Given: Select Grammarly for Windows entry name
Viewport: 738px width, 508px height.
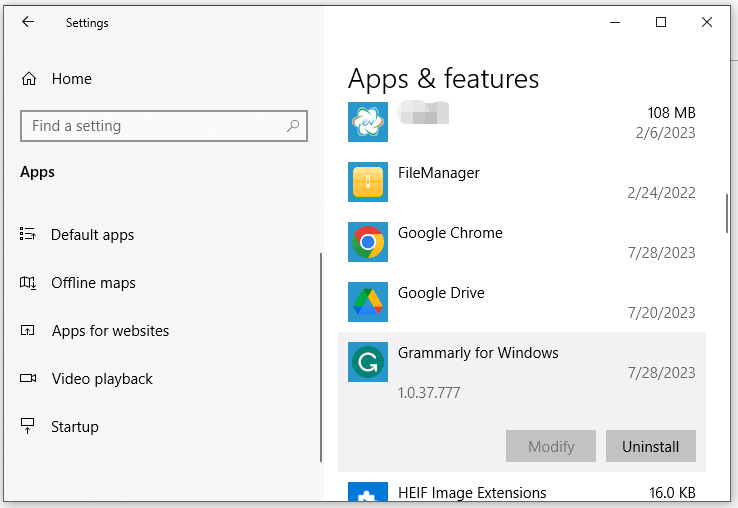Looking at the screenshot, I should 478,353.
